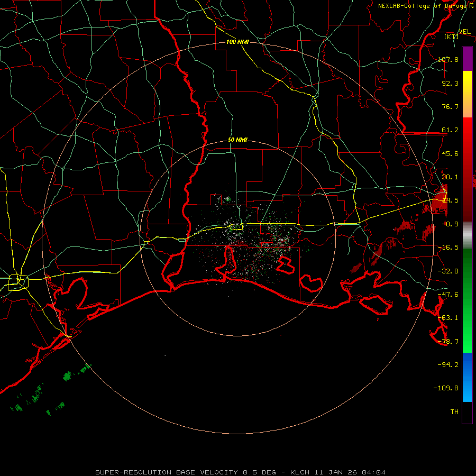This screenshot has height=476, width=476.
Task: Pick the green segment of the color bar
Action: click(467, 300)
